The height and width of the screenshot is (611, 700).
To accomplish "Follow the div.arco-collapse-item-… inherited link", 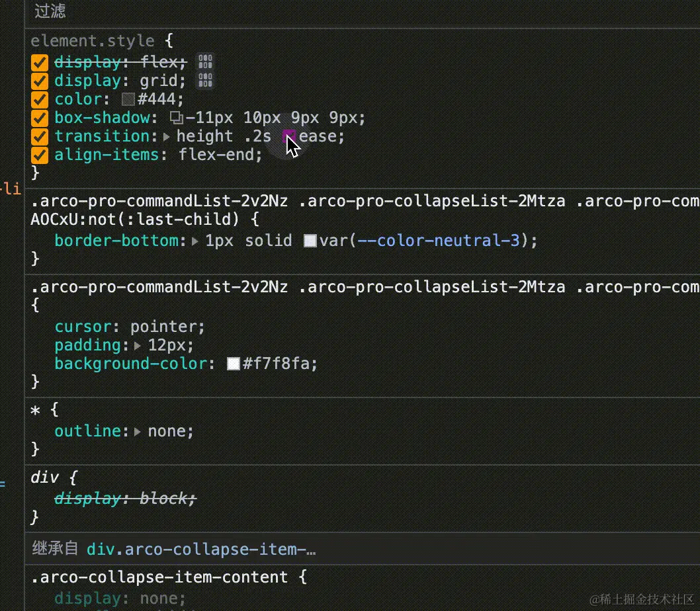I will [201, 549].
